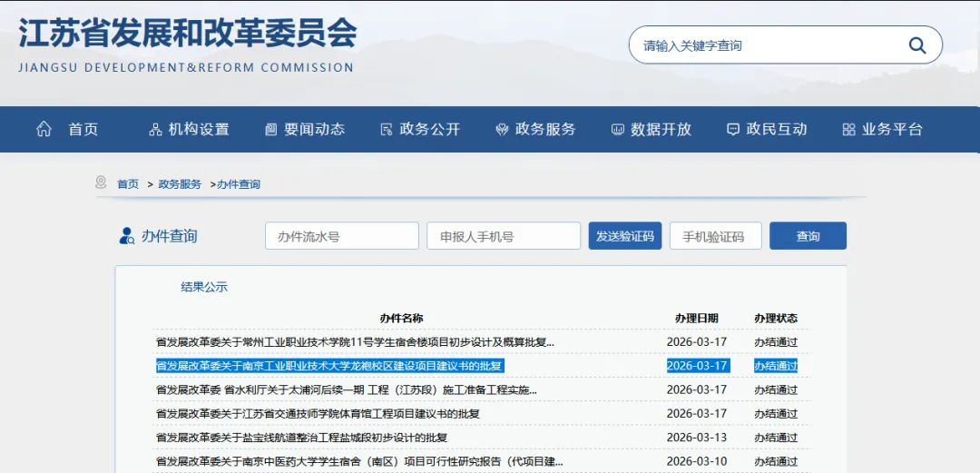Click the 办件名称 column header
Screen dimensions: 980x473
pos(401,319)
